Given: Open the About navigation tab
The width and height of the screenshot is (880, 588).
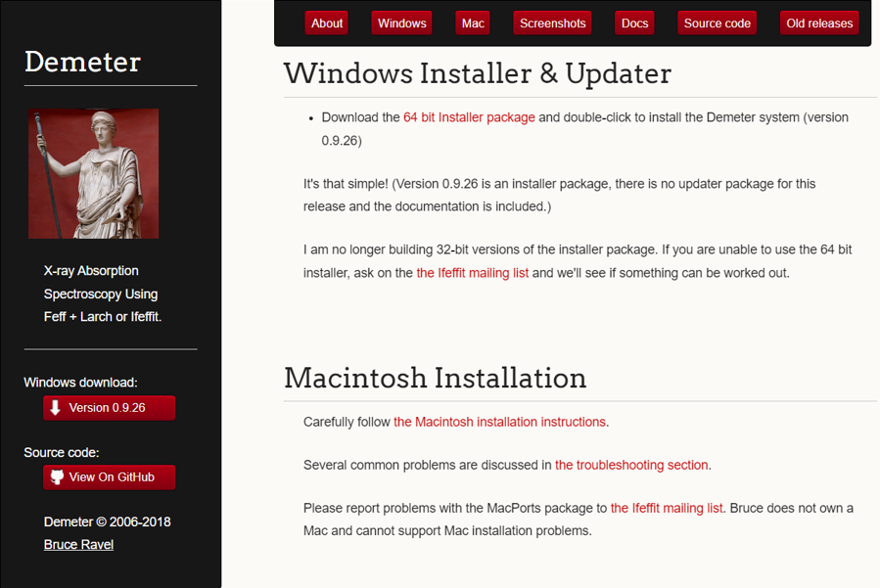Looking at the screenshot, I should coord(327,23).
